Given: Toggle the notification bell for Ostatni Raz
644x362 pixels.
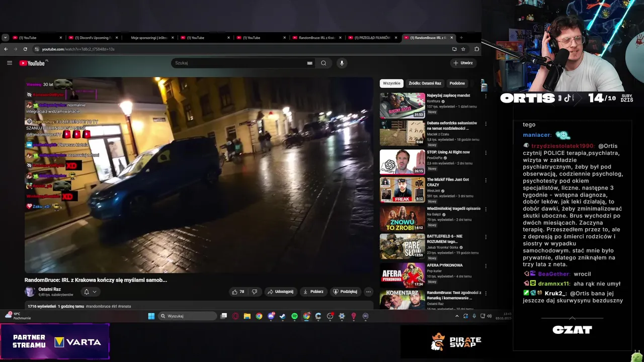Looking at the screenshot, I should coord(87,292).
